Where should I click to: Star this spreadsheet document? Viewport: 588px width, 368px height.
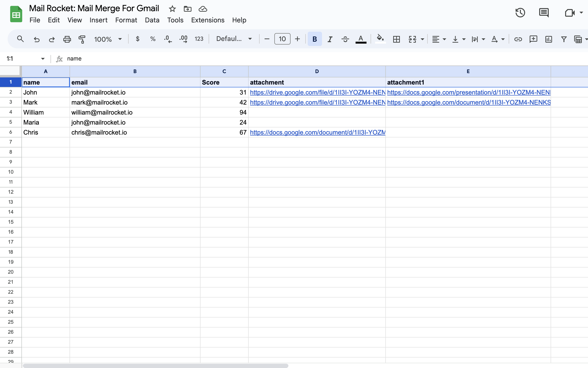pyautogui.click(x=172, y=9)
